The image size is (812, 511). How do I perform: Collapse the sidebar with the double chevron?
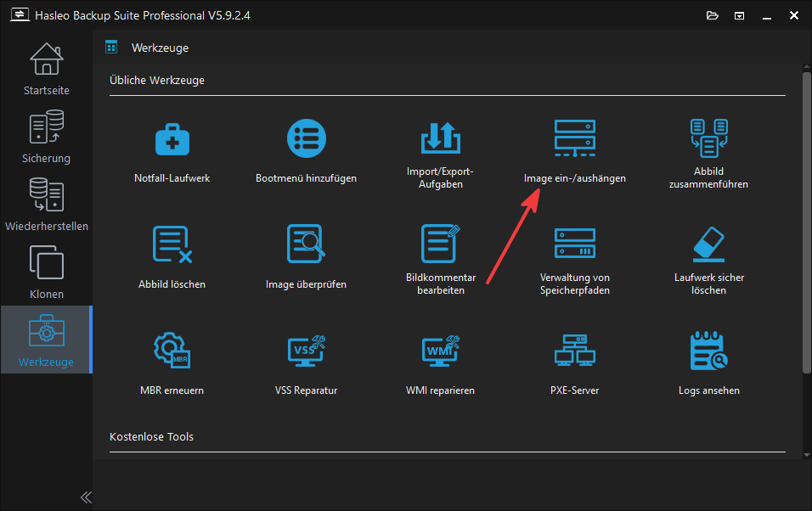tap(86, 497)
